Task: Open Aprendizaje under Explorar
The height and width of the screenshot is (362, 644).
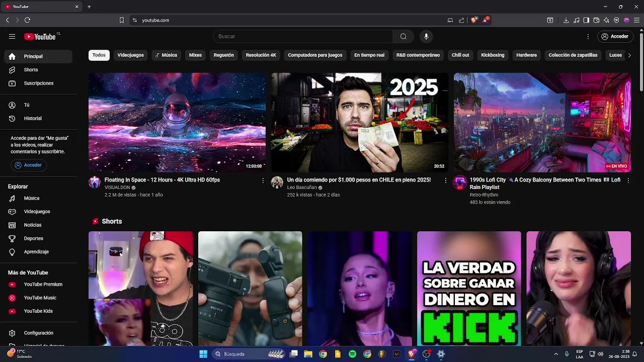Action: (38, 251)
